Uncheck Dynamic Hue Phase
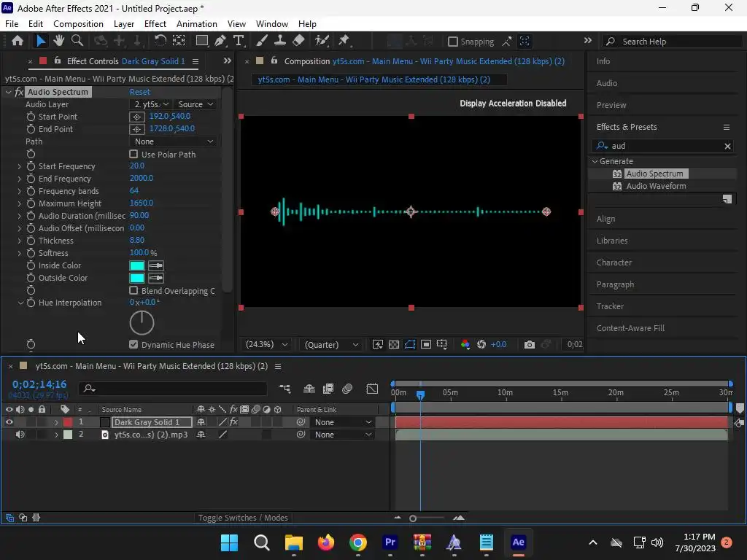Viewport: 747px width, 560px height. tap(133, 344)
